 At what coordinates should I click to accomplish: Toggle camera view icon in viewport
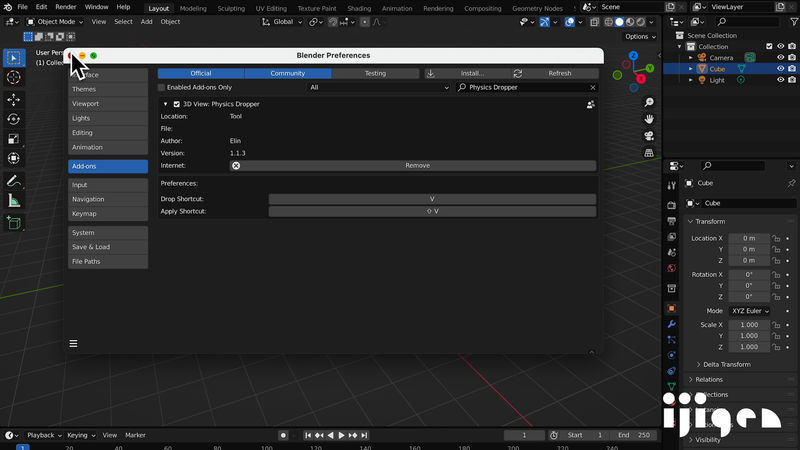click(649, 136)
